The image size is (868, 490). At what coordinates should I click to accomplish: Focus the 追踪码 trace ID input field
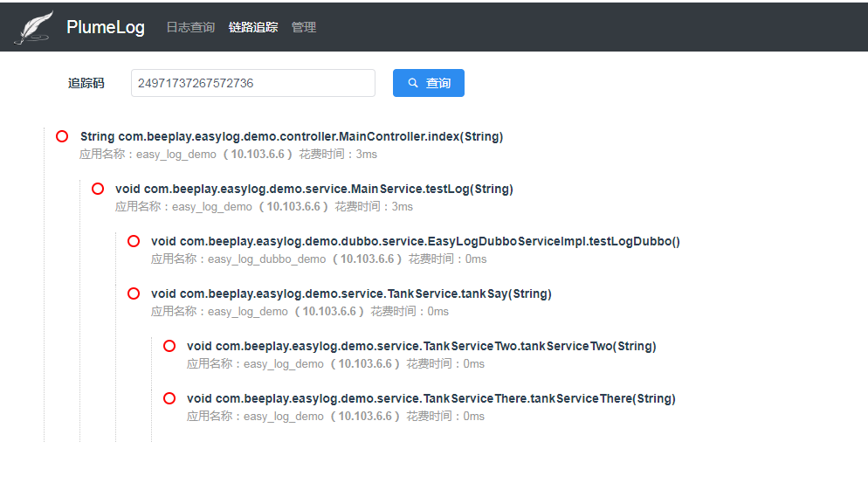253,83
